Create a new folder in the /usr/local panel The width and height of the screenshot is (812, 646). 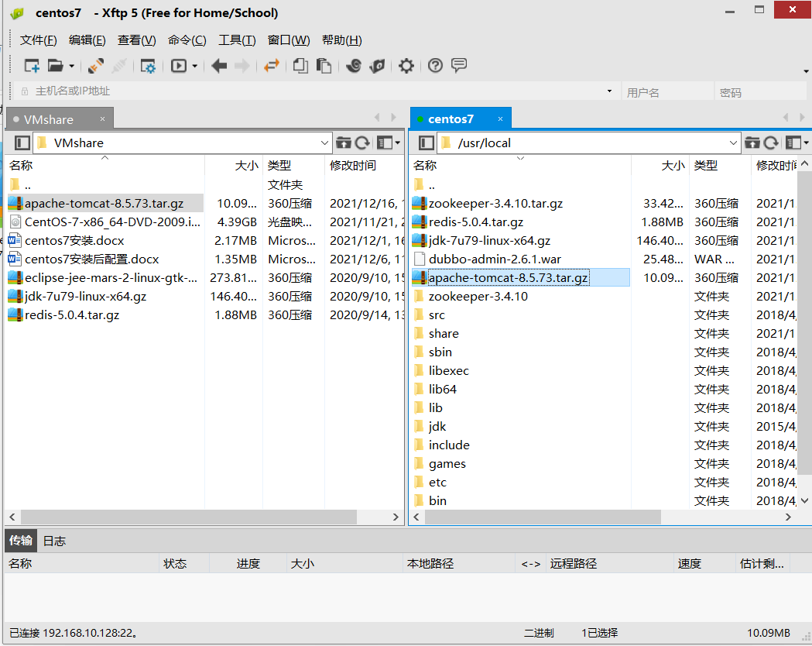click(752, 143)
